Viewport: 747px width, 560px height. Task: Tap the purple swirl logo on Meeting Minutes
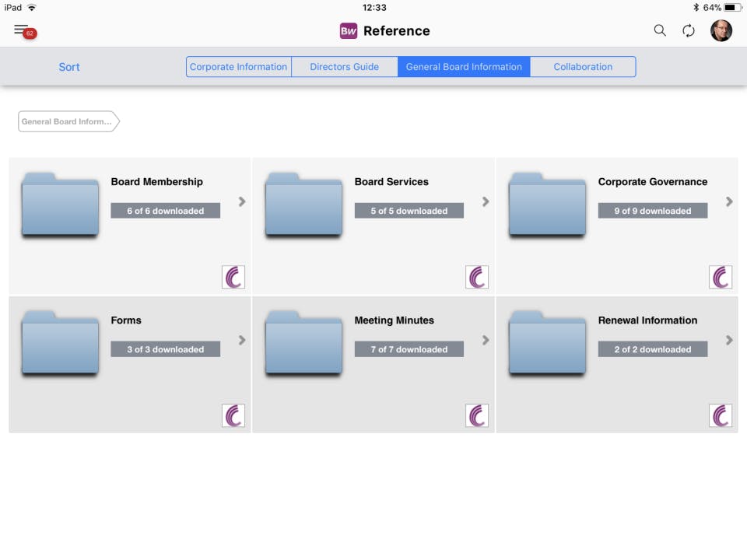pyautogui.click(x=477, y=415)
